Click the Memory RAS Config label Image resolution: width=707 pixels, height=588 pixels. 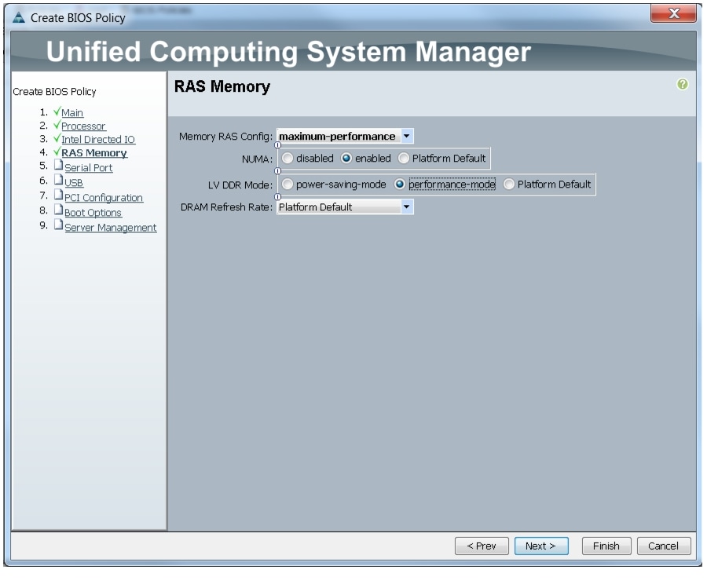225,137
